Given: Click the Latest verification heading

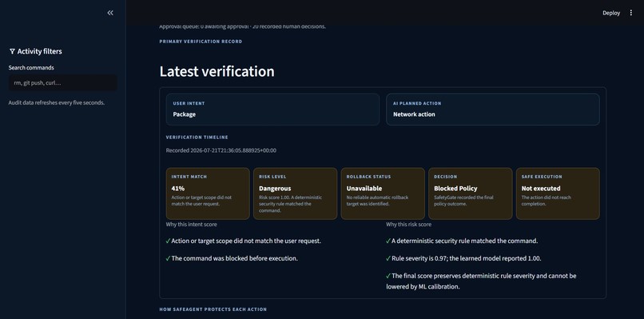Looking at the screenshot, I should (217, 71).
